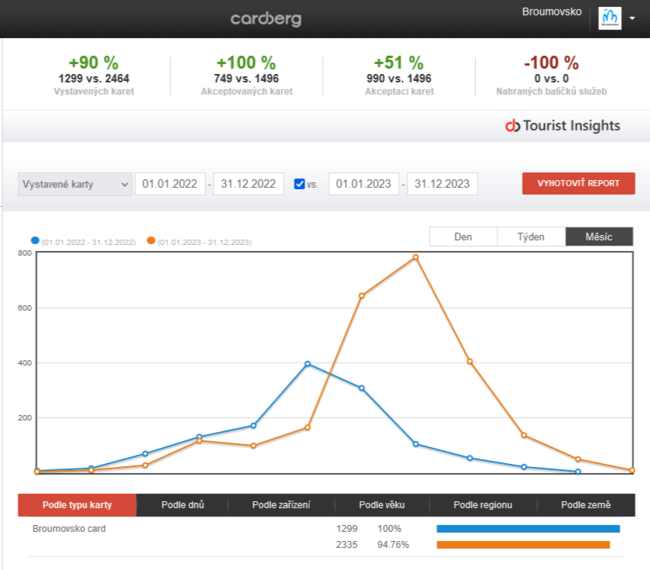This screenshot has width=650, height=570.
Task: Open the 'Vystavené karty' dropdown
Action: (x=75, y=184)
